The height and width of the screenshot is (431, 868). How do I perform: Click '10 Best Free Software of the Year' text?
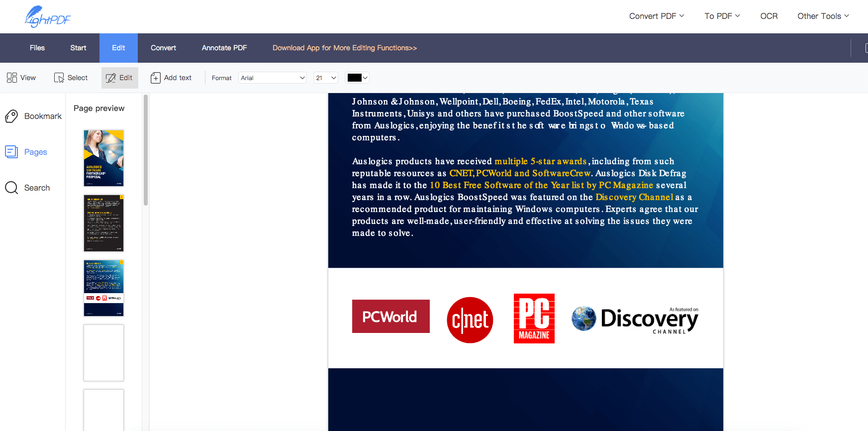pyautogui.click(x=499, y=185)
